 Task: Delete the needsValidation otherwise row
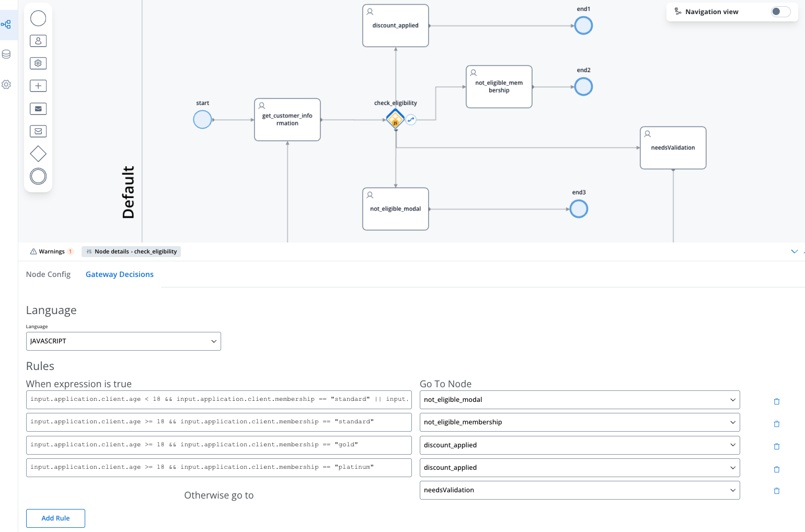tap(777, 491)
